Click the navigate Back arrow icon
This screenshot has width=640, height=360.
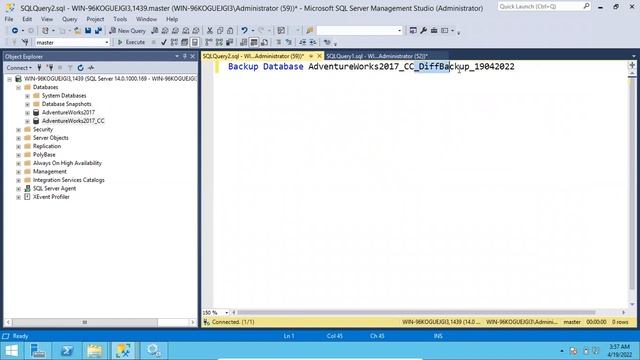[x=15, y=31]
